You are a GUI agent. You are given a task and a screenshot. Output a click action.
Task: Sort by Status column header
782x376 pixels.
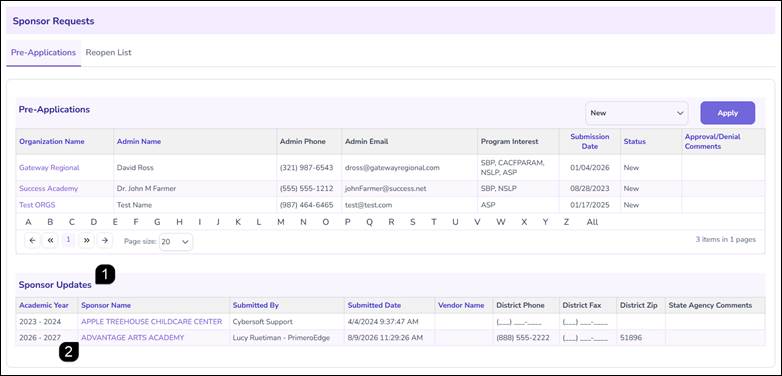coord(634,142)
